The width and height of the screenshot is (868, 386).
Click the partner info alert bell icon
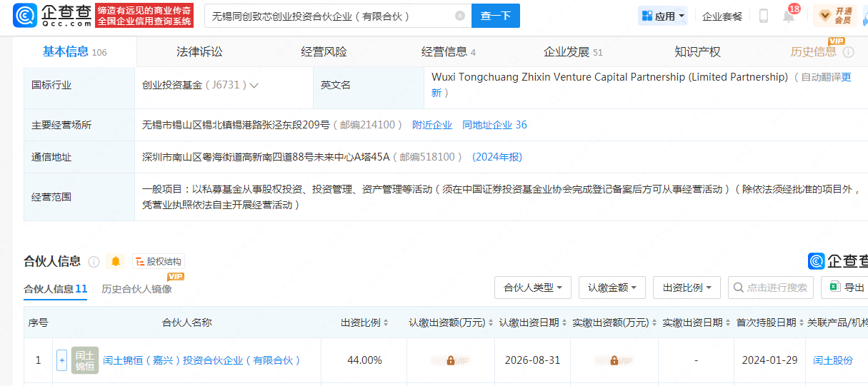tap(115, 262)
